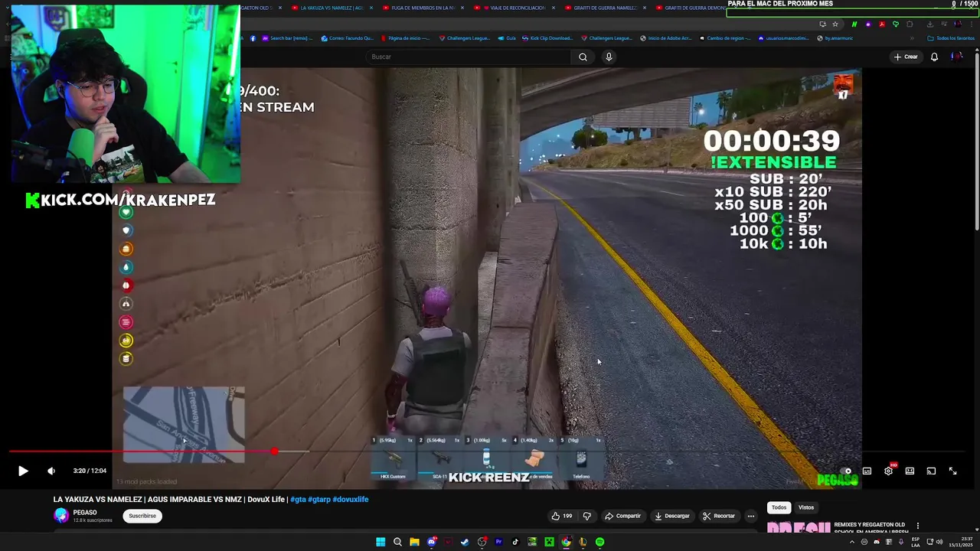Play the YouTube video
The image size is (980, 551).
tap(23, 471)
